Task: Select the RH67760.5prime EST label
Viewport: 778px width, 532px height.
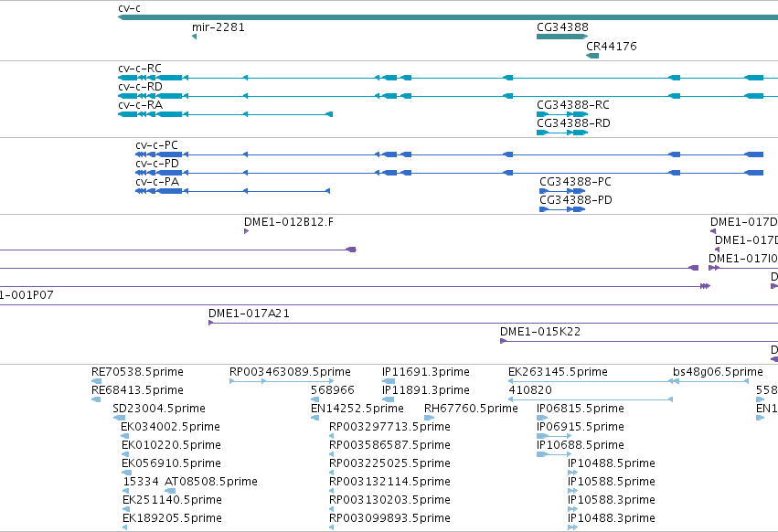Action: 471,409
